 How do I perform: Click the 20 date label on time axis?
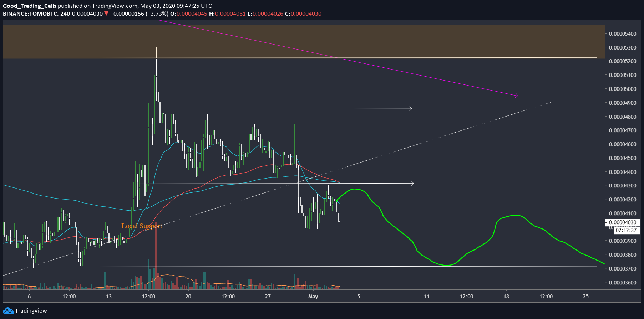pos(188,297)
